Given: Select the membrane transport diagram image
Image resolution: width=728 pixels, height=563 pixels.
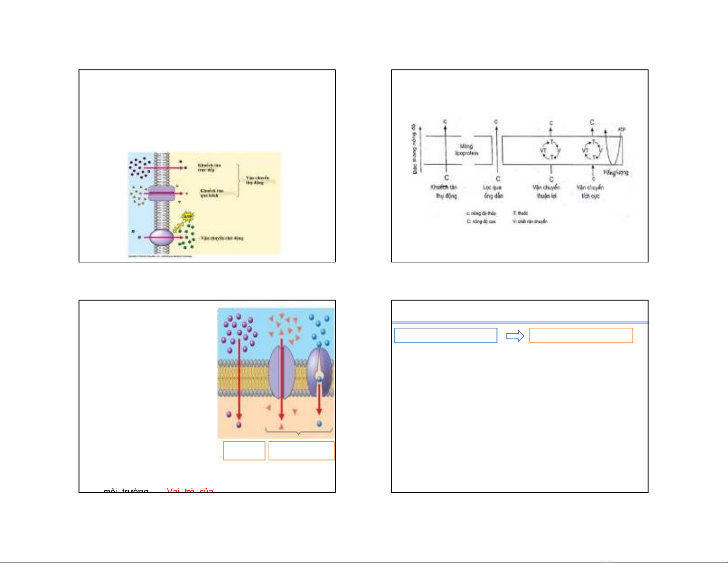Looking at the screenshot, I should click(x=204, y=205).
